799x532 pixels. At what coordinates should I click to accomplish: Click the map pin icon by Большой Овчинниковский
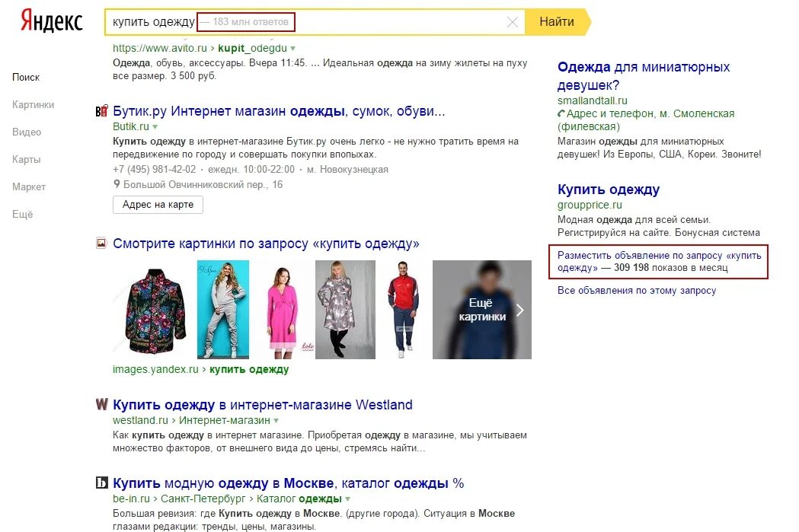[117, 184]
